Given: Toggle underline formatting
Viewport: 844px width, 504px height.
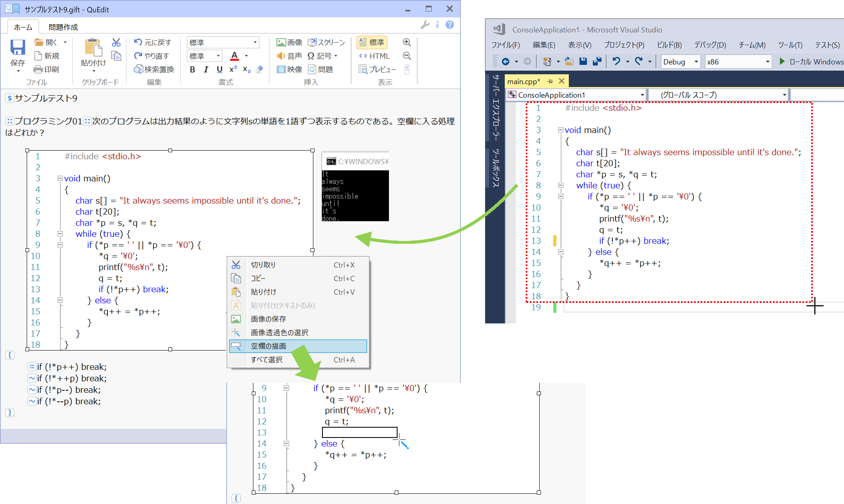Looking at the screenshot, I should [x=219, y=69].
